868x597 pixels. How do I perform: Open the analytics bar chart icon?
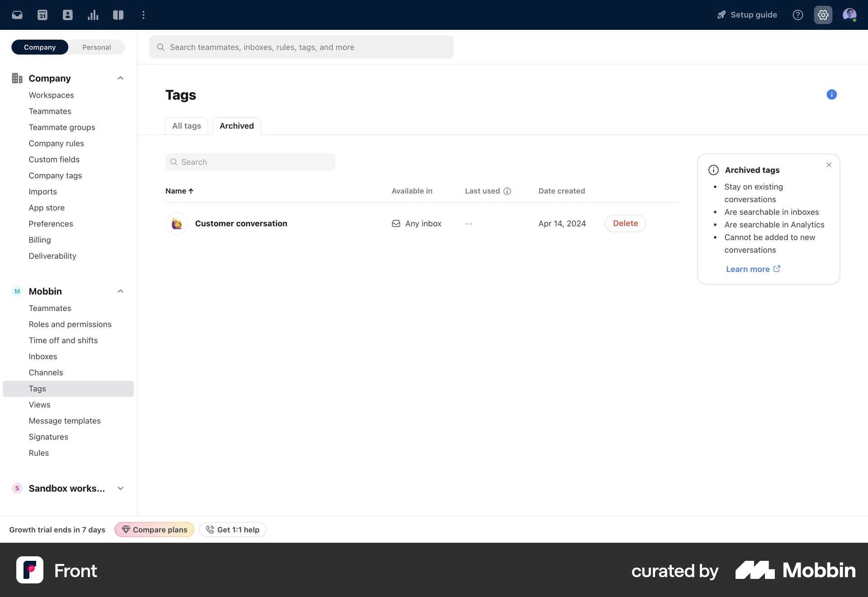click(x=93, y=15)
